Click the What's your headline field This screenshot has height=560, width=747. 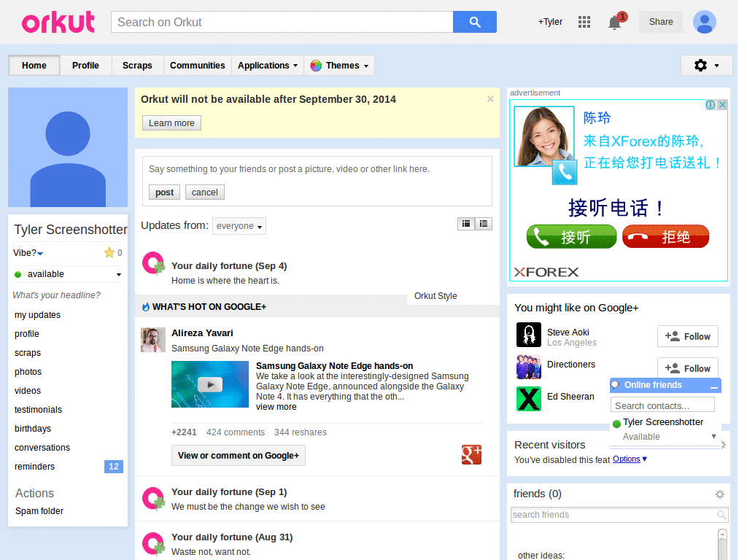(x=57, y=295)
